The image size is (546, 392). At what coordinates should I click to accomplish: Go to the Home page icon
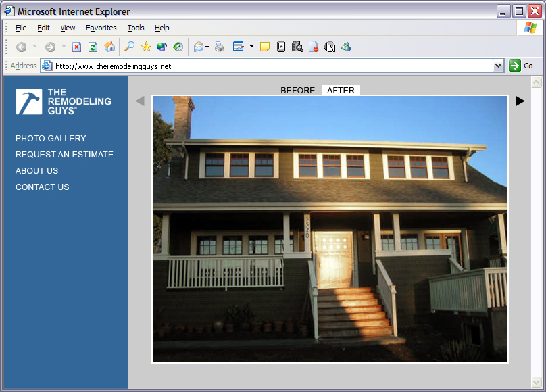[109, 47]
